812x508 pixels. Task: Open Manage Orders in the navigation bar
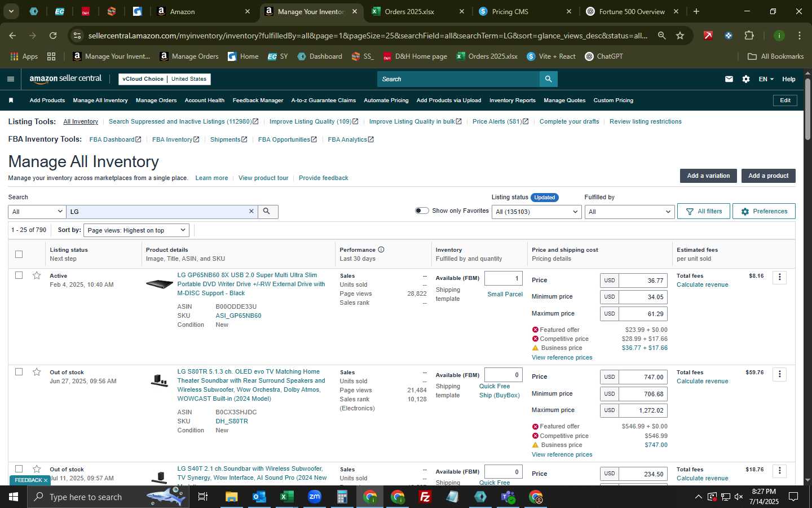click(x=156, y=100)
